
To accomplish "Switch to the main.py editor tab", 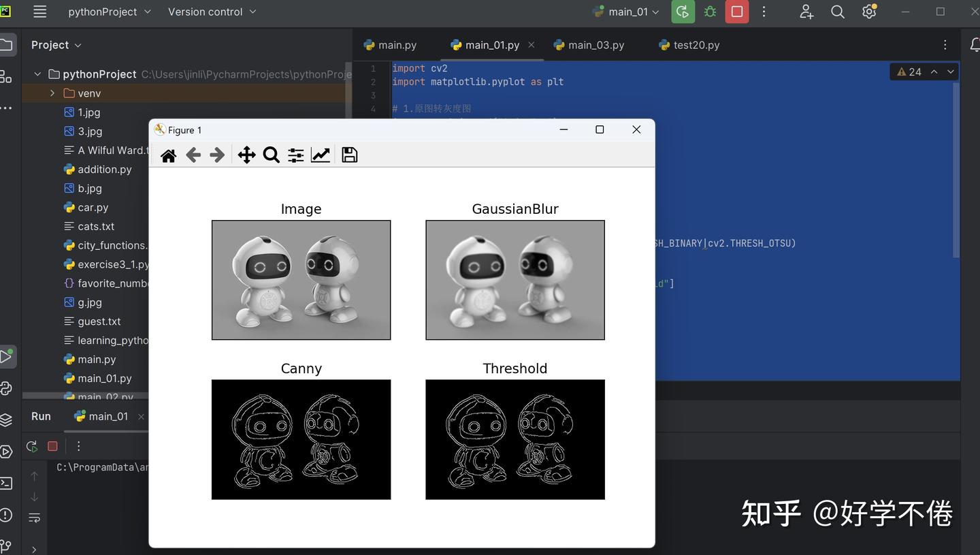I will [x=390, y=45].
